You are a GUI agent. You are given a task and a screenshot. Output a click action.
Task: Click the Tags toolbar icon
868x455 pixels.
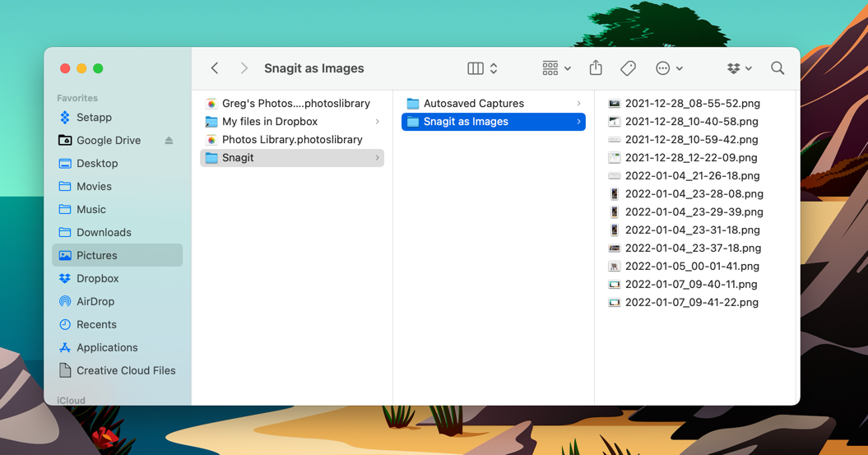pyautogui.click(x=628, y=68)
